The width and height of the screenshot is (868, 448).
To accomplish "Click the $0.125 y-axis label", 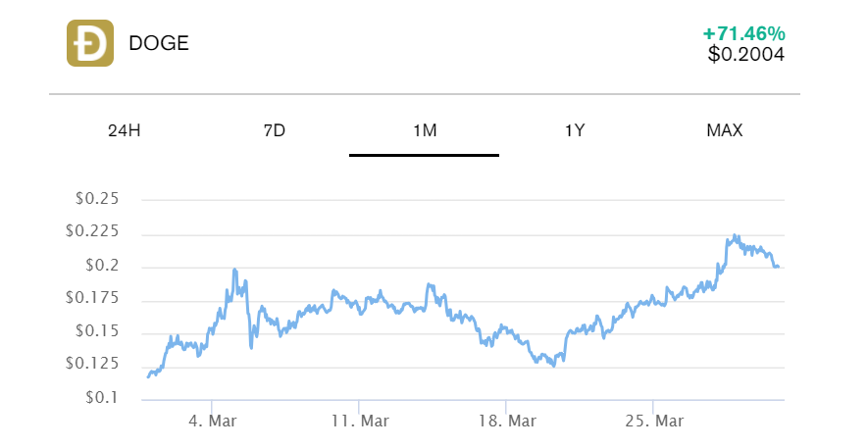I will [92, 364].
